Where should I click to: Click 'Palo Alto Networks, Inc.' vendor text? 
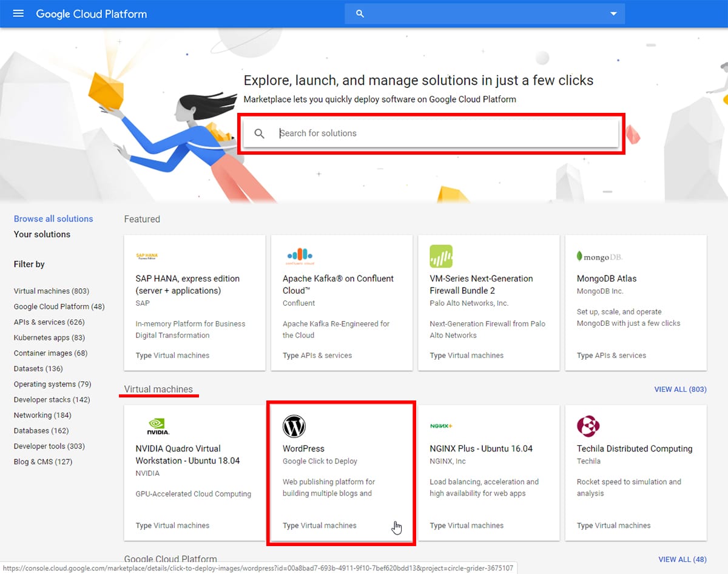469,303
